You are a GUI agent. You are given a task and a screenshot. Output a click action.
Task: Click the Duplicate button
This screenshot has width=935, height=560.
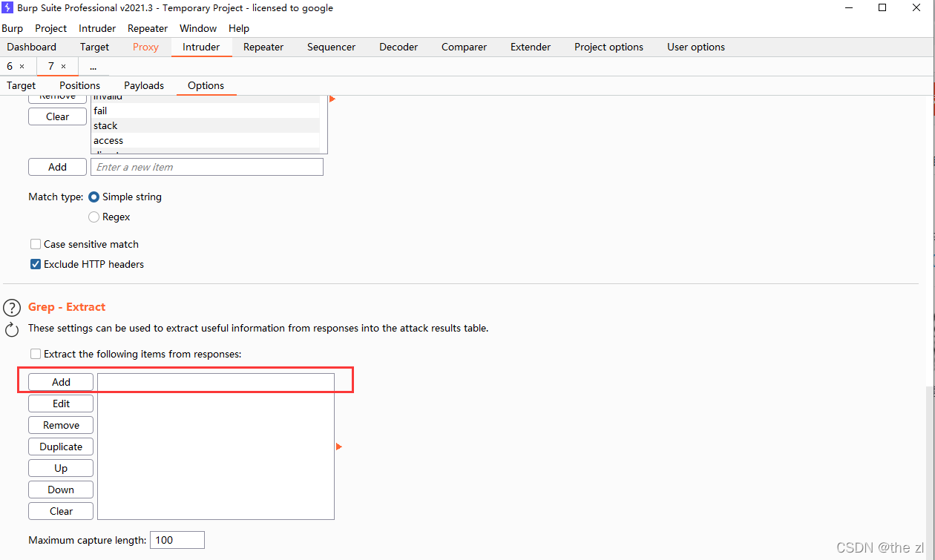pos(61,447)
